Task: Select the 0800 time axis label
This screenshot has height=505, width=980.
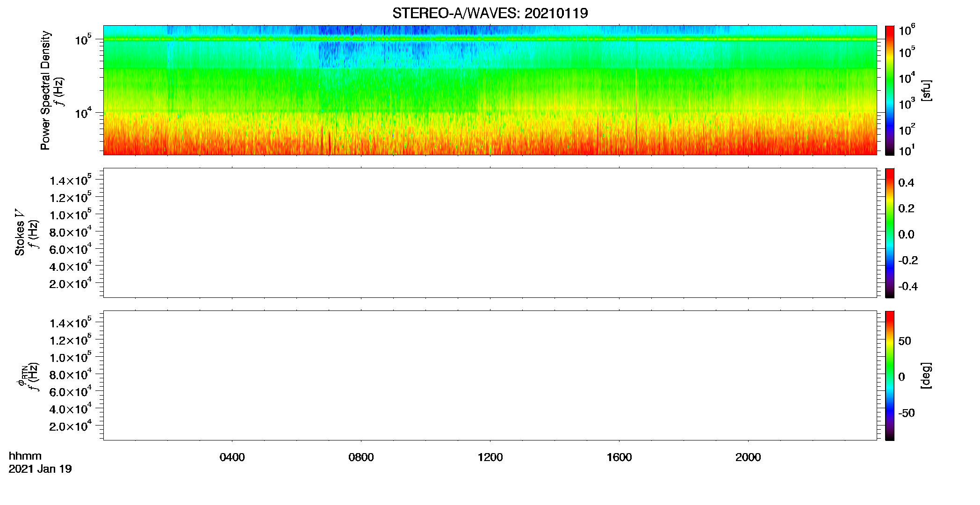Action: (361, 457)
